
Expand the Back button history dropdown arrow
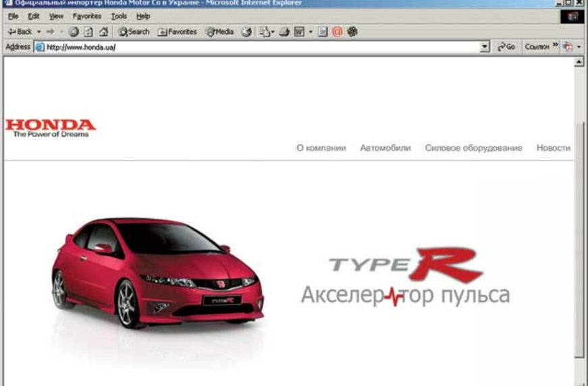(x=39, y=32)
